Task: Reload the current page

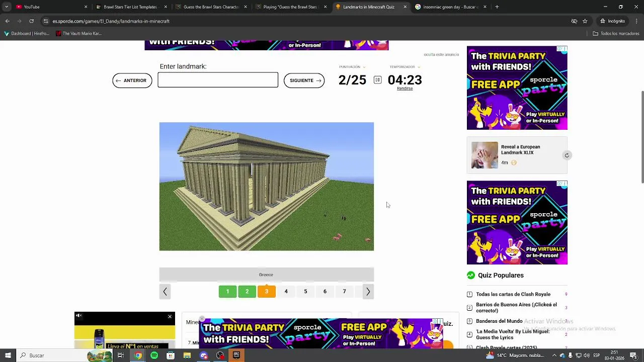Action: pyautogui.click(x=31, y=21)
